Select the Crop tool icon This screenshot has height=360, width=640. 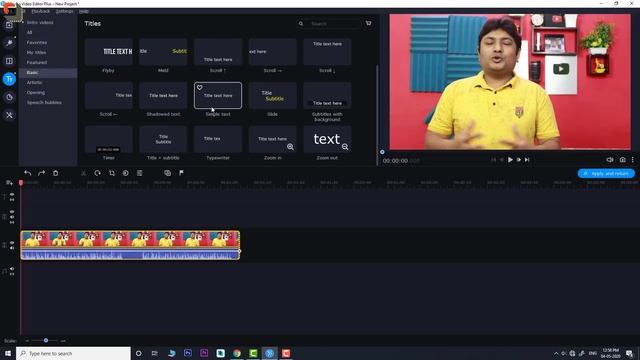point(112,173)
